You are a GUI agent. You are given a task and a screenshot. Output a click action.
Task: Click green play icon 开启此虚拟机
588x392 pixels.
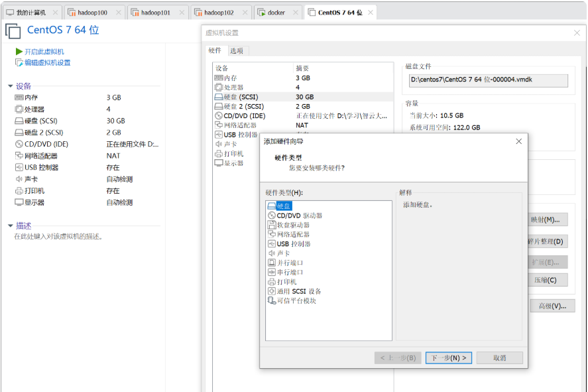(19, 52)
